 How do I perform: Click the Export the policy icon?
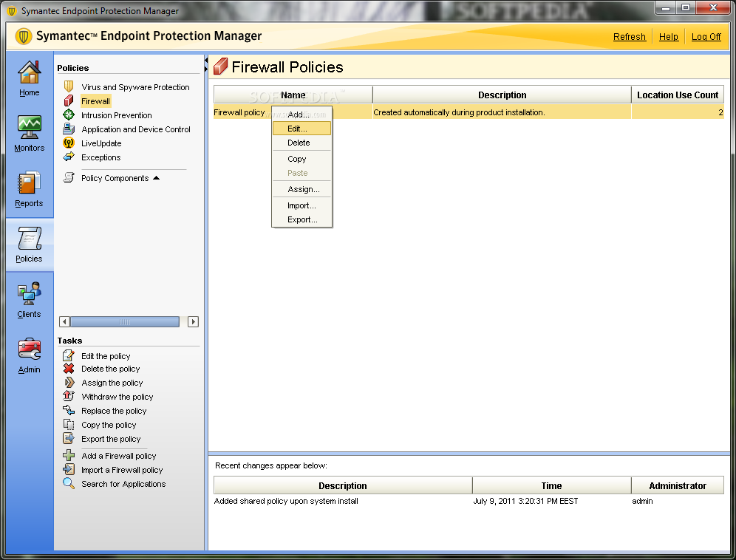(69, 438)
